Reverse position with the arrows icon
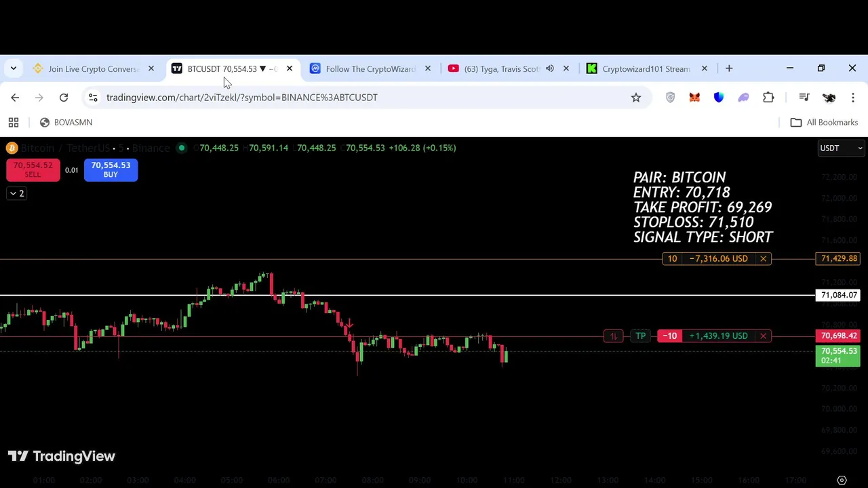The image size is (868, 488). [613, 336]
